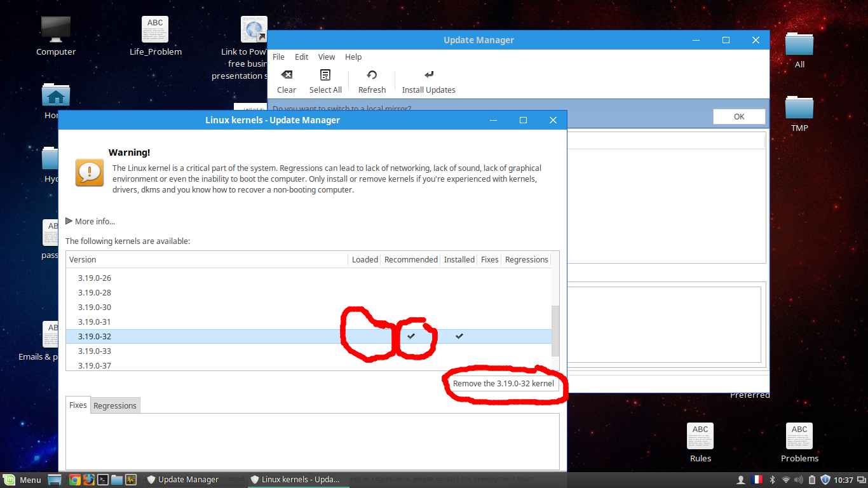The image size is (868, 488).
Task: Open the Mint Menu button on the taskbar
Action: coord(22,480)
